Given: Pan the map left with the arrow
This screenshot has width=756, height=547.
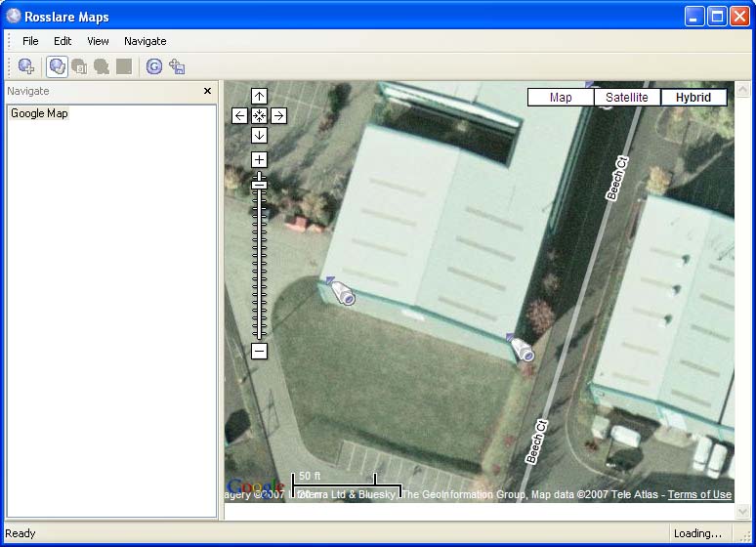Looking at the screenshot, I should 239,116.
